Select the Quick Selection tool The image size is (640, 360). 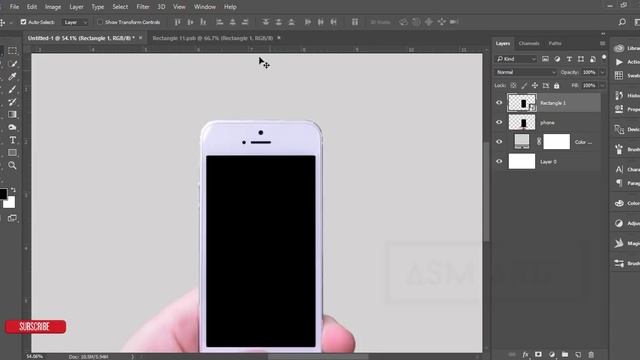tap(12, 64)
